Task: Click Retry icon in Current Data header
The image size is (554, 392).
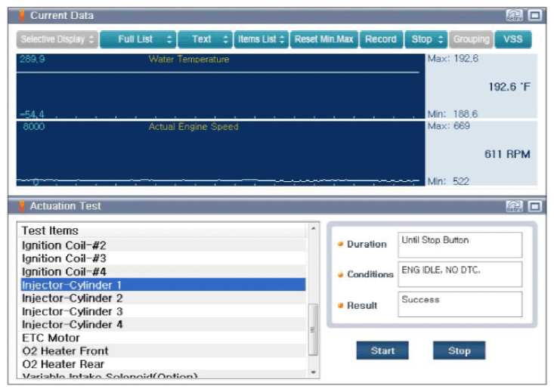Action: (514, 16)
